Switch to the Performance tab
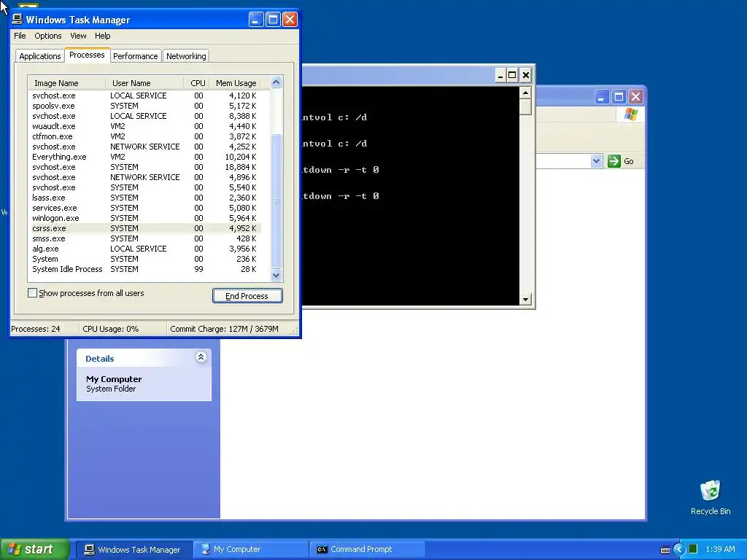Screen dimensions: 747x560 [135, 56]
